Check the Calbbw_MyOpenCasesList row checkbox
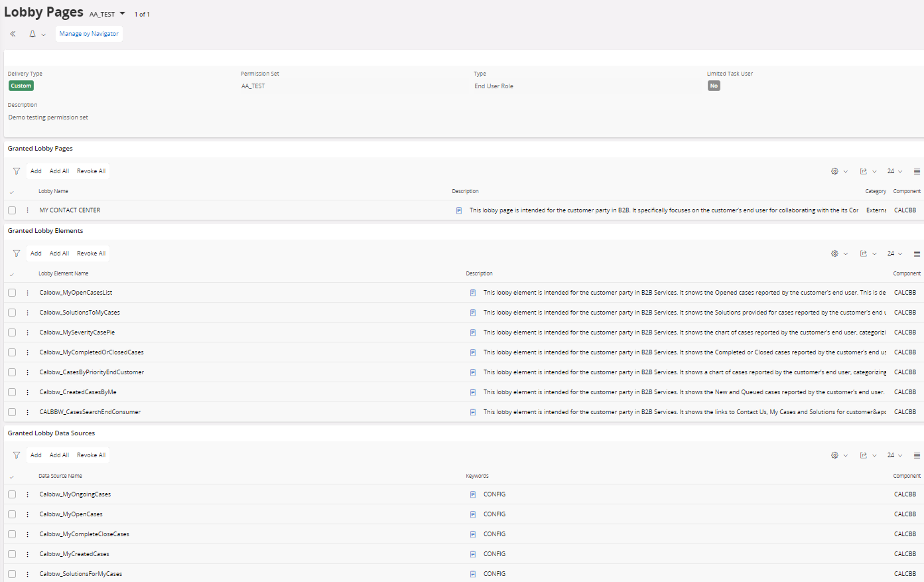924x582 pixels. tap(12, 293)
